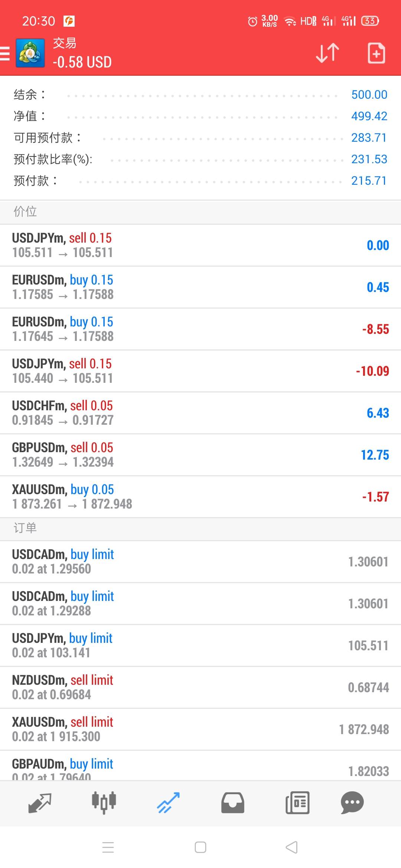Open the hamburger side menu

pos(5,53)
